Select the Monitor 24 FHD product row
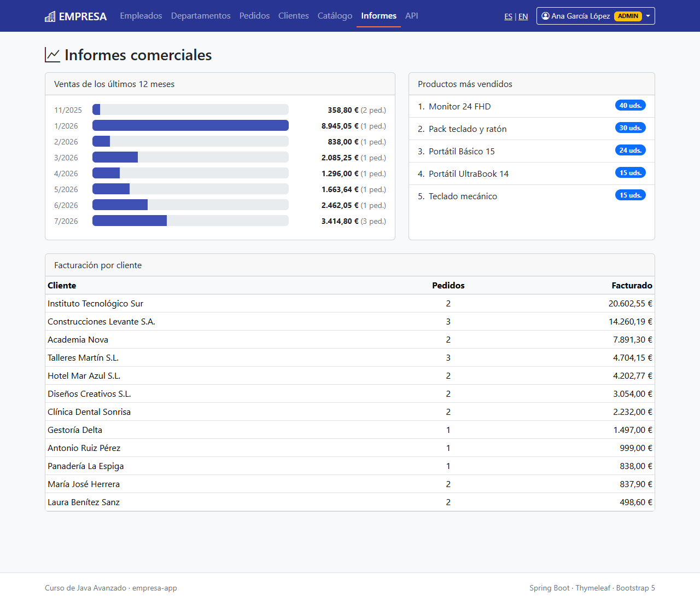 click(x=532, y=106)
